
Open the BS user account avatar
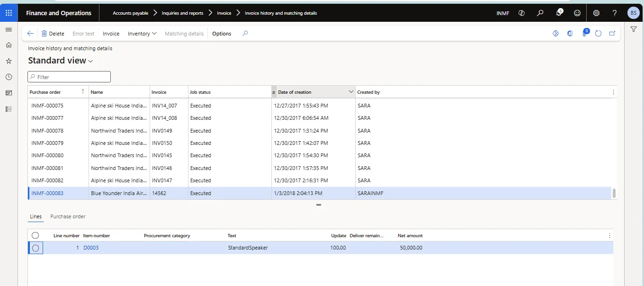pos(633,13)
